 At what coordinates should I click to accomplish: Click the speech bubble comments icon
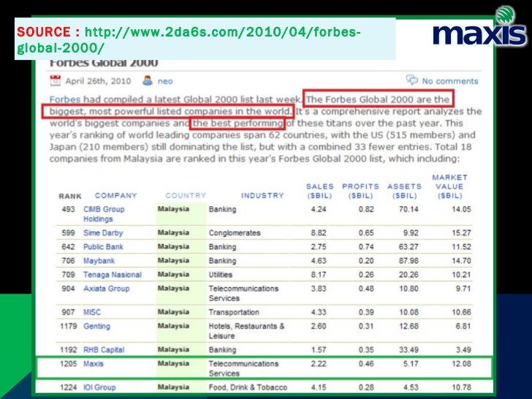[x=412, y=80]
